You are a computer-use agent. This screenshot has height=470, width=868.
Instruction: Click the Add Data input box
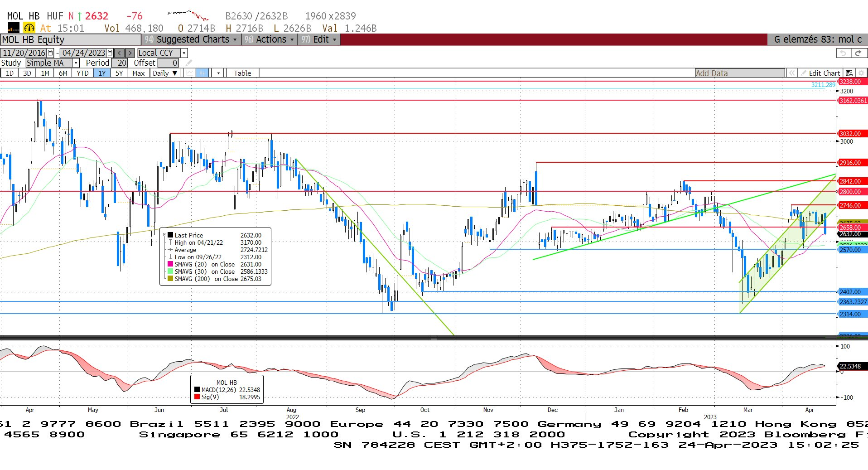coord(740,73)
